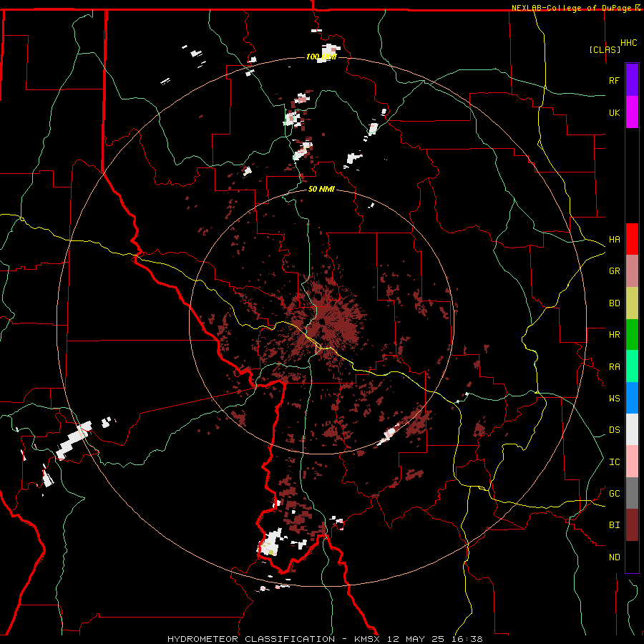Screen dimensions: 644x644
Task: Click the RA light-green legend swatch
Action: [632, 366]
